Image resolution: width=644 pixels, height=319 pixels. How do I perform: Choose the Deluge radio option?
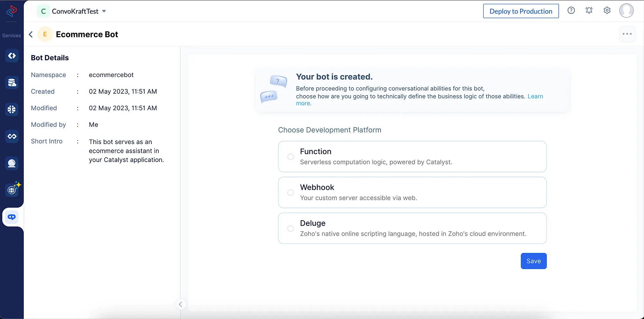(290, 228)
